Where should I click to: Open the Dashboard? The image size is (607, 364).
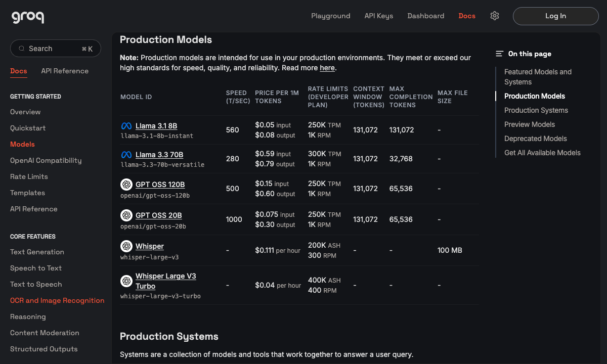[x=426, y=16]
